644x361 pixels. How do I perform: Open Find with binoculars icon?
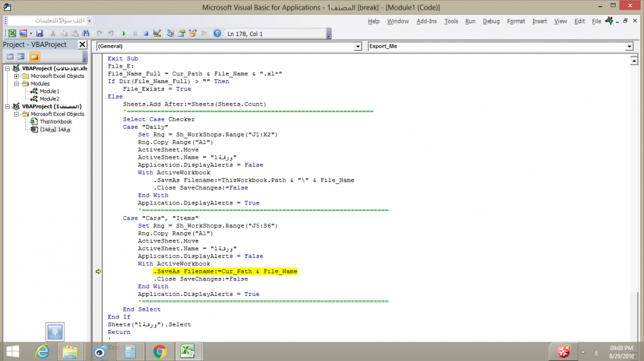click(86, 33)
